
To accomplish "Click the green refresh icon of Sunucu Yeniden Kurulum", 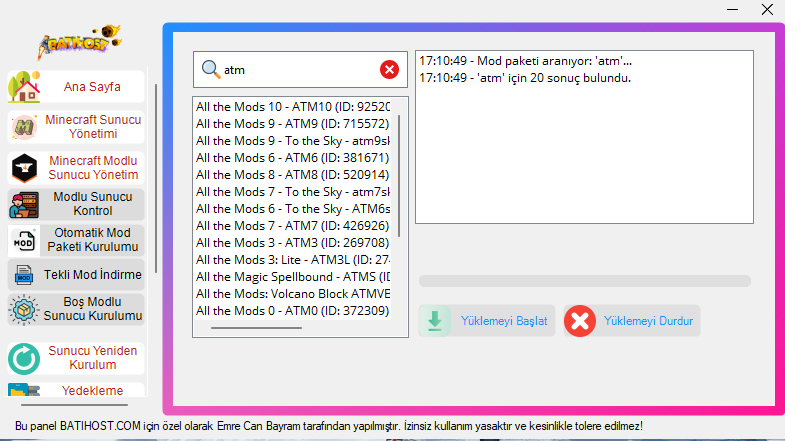I will 24,359.
